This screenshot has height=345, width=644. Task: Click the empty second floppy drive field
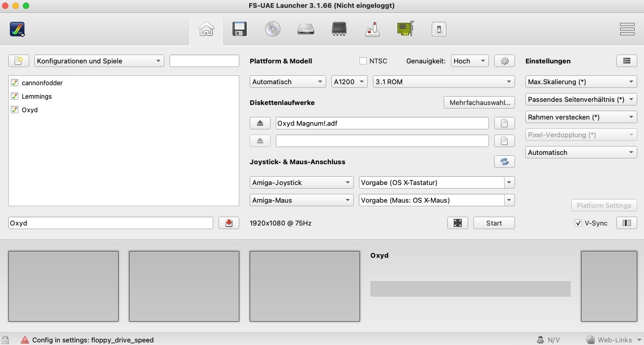382,141
